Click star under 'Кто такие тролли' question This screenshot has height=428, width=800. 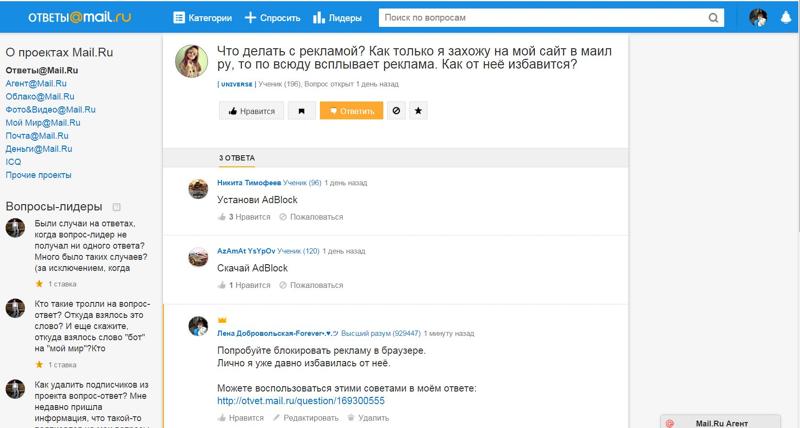39,365
